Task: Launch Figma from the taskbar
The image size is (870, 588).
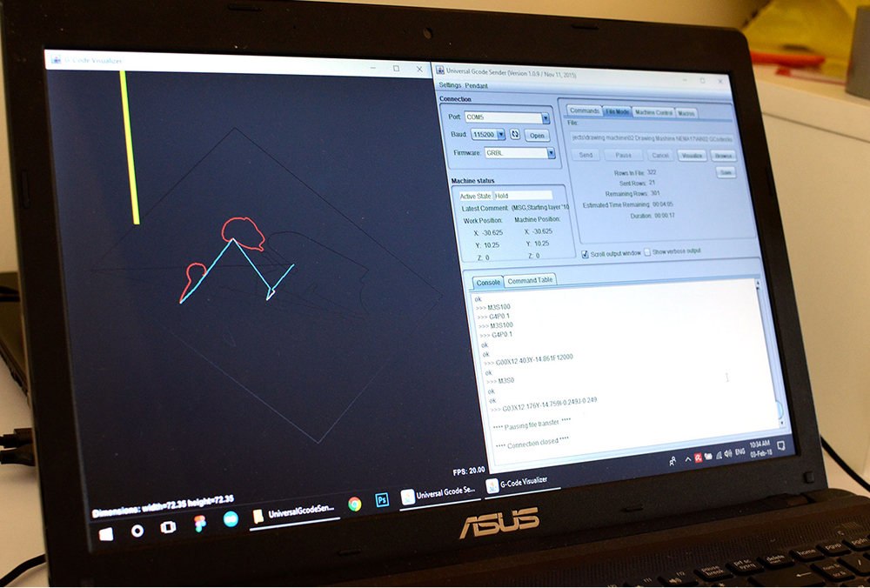Action: coord(200,523)
